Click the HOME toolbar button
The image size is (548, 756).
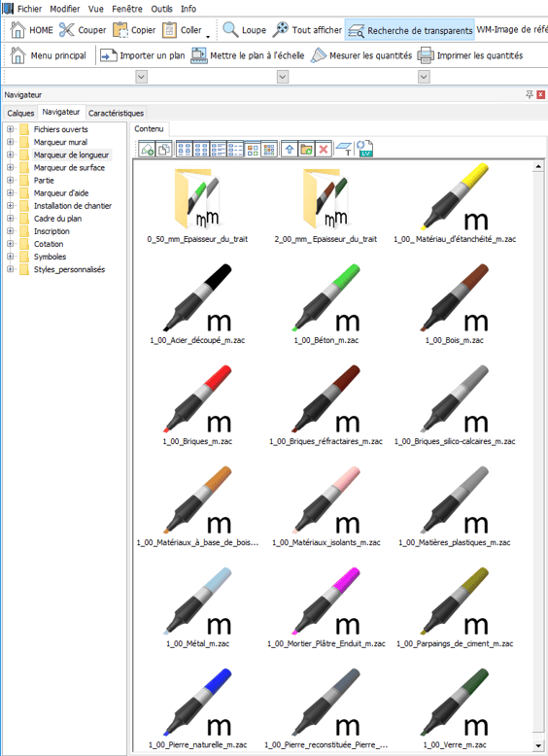point(32,30)
